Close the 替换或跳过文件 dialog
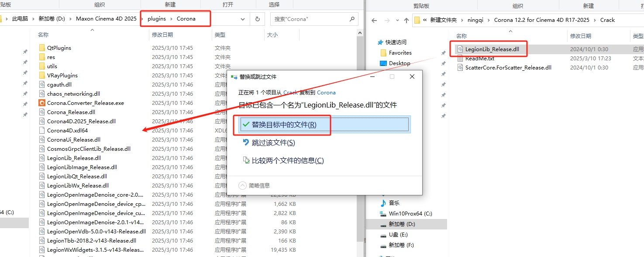Image resolution: width=644 pixels, height=257 pixels. (x=412, y=76)
